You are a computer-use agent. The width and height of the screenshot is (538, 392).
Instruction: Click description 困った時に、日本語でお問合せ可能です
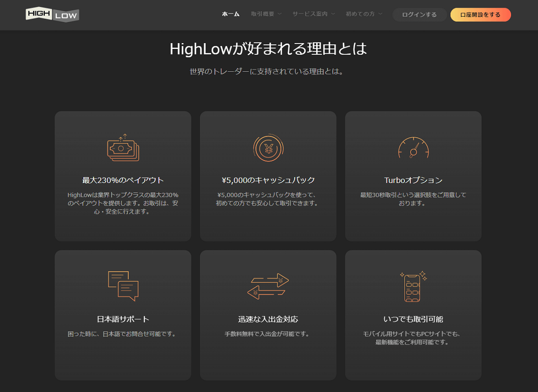click(123, 334)
